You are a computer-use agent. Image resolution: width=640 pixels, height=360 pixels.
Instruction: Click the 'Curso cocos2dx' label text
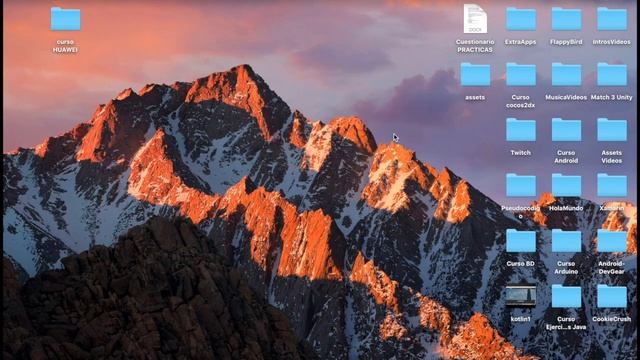pyautogui.click(x=521, y=101)
